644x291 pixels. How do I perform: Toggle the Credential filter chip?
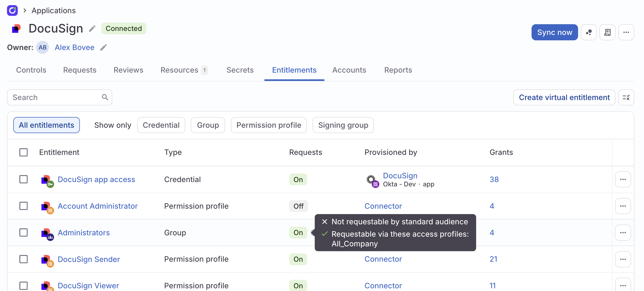161,125
